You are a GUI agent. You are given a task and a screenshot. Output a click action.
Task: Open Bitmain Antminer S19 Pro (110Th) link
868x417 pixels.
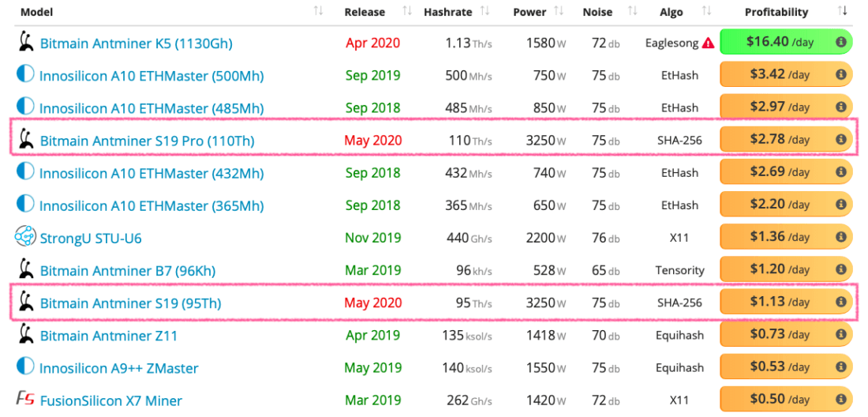pyautogui.click(x=147, y=141)
